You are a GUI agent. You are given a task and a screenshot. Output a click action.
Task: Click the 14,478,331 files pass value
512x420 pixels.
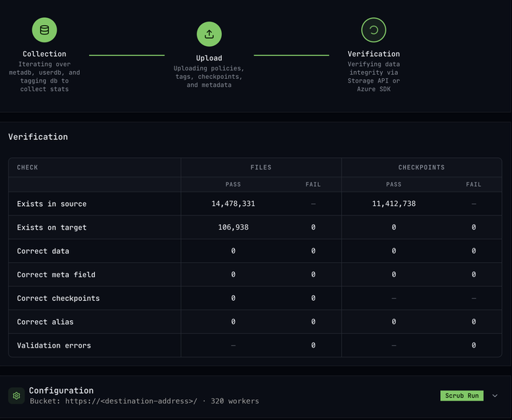tap(233, 204)
